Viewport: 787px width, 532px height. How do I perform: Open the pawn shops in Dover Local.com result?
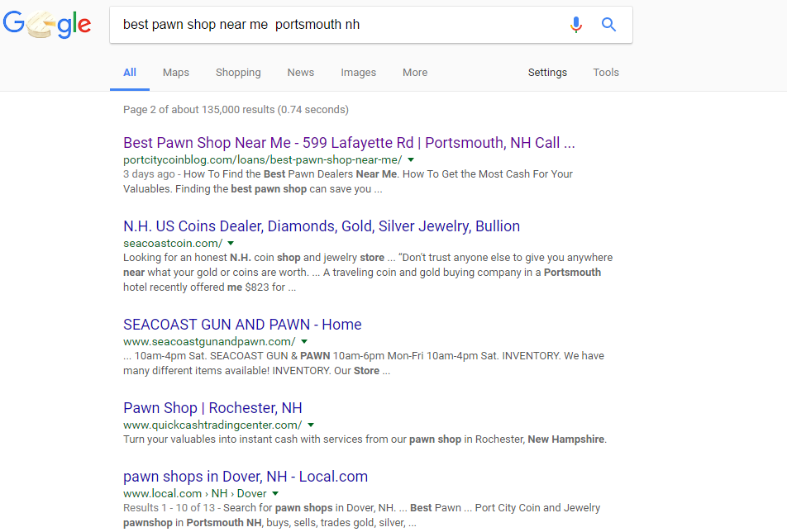(245, 477)
